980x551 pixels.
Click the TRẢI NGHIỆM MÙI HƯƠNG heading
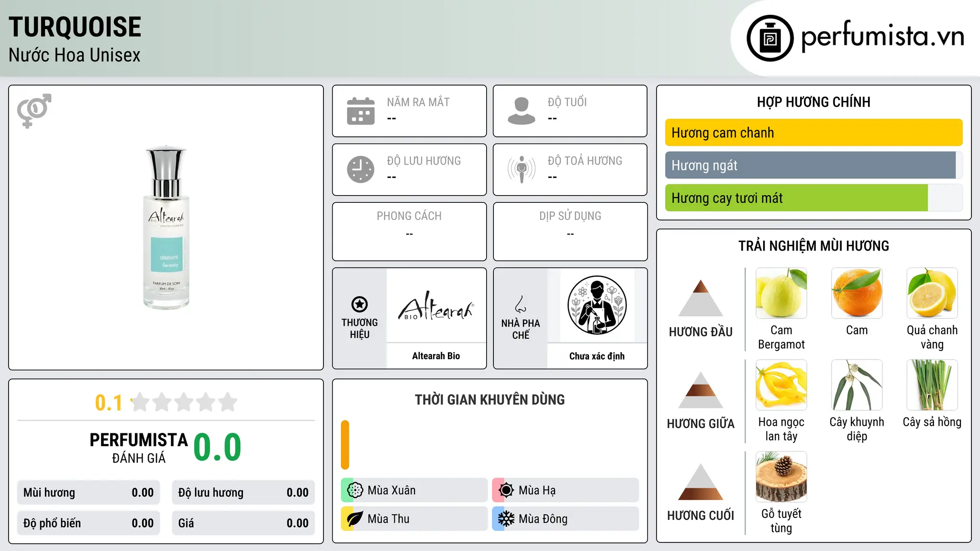(x=813, y=246)
